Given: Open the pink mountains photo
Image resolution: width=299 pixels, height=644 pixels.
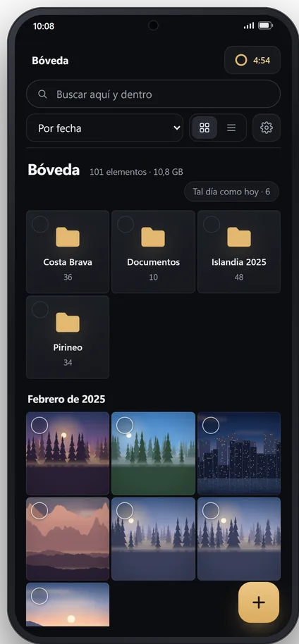Looking at the screenshot, I should point(68,539).
